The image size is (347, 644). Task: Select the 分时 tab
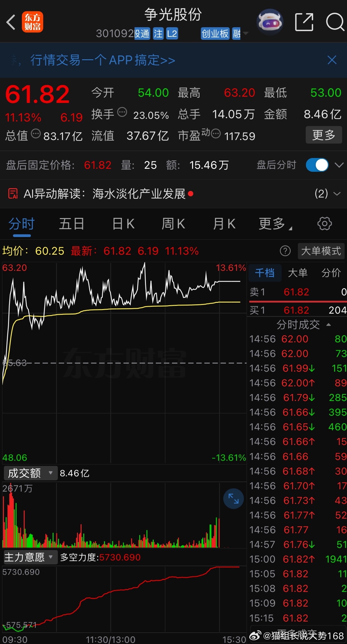tap(22, 224)
